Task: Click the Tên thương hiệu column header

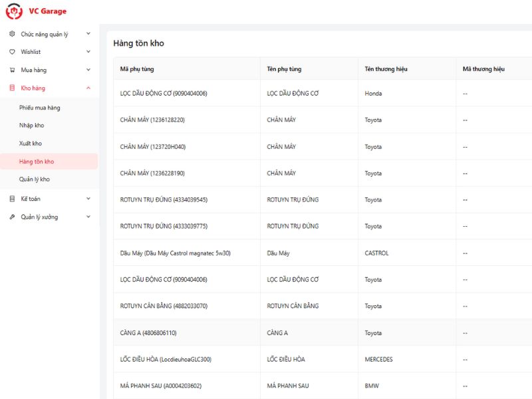Action: (386, 69)
